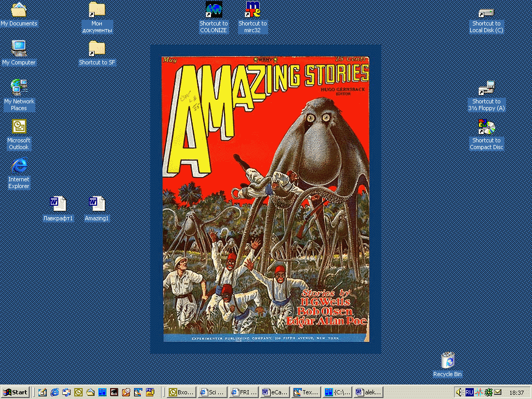This screenshot has width=532, height=399.
Task: Open the Start menu
Action: (x=16, y=392)
